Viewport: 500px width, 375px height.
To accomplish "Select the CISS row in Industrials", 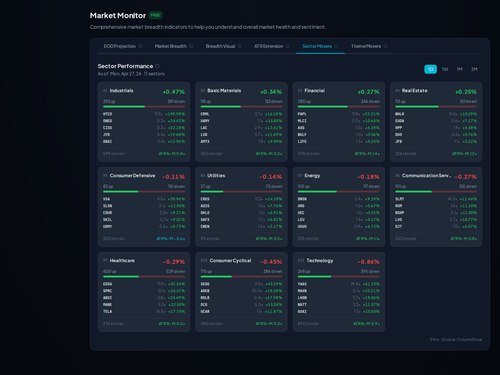I will 144,128.
